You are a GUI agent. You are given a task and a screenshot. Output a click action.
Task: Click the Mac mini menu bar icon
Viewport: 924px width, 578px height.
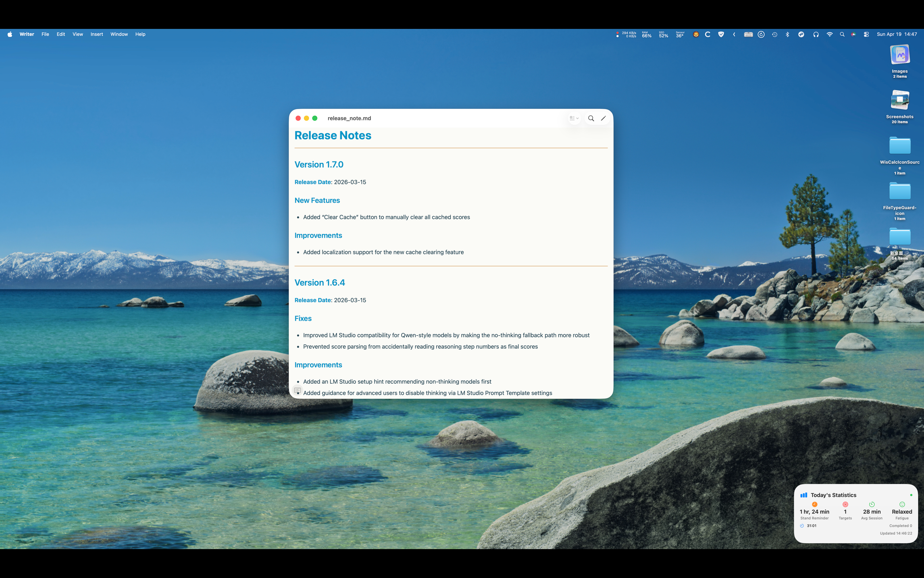click(x=748, y=34)
